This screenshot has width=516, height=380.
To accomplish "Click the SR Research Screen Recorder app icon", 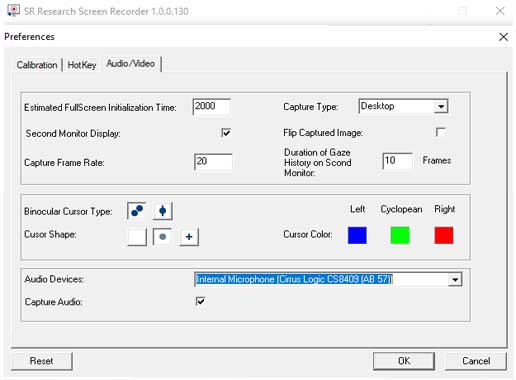I will point(13,11).
